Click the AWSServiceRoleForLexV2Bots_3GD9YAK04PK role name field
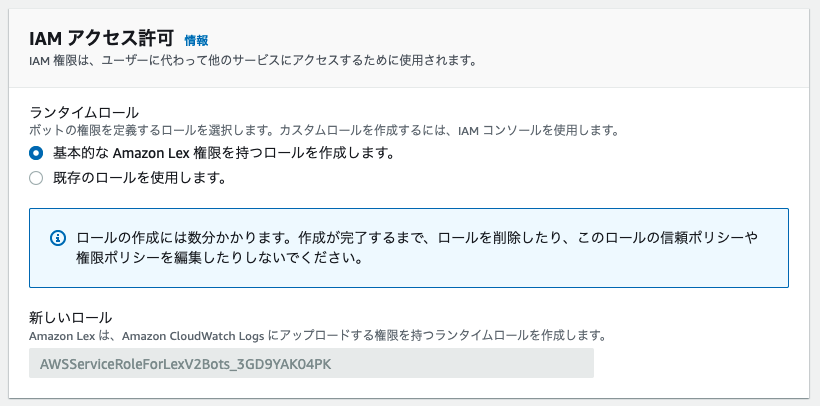 click(311, 363)
